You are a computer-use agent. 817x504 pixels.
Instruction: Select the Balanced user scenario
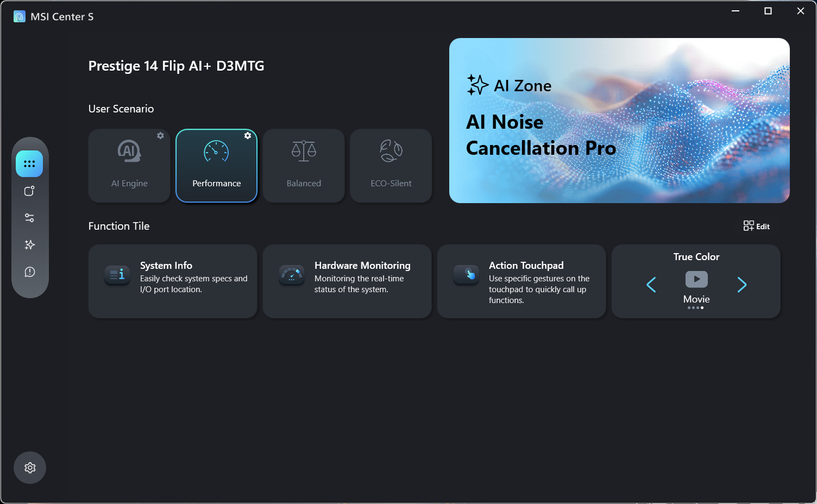click(304, 166)
